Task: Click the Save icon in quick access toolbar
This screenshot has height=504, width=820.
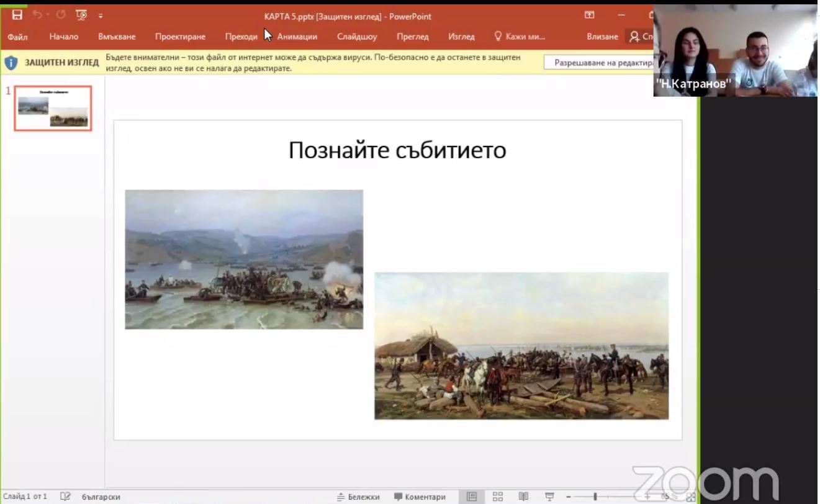Action: coord(17,15)
